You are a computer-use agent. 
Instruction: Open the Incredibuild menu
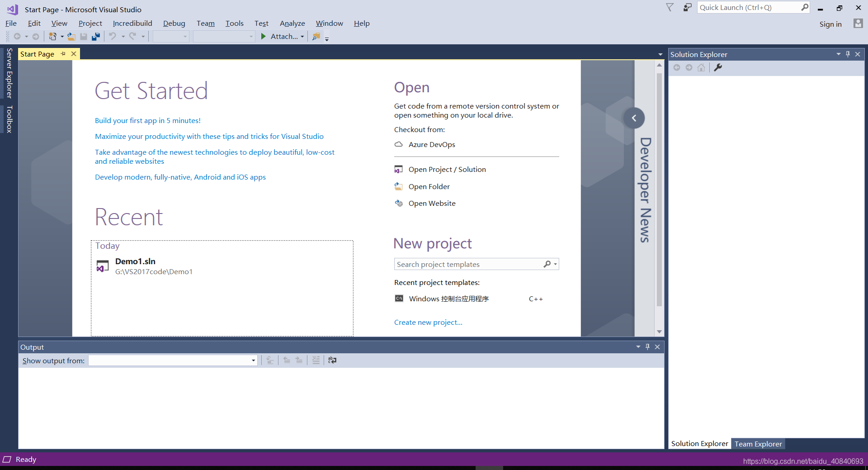click(x=132, y=23)
